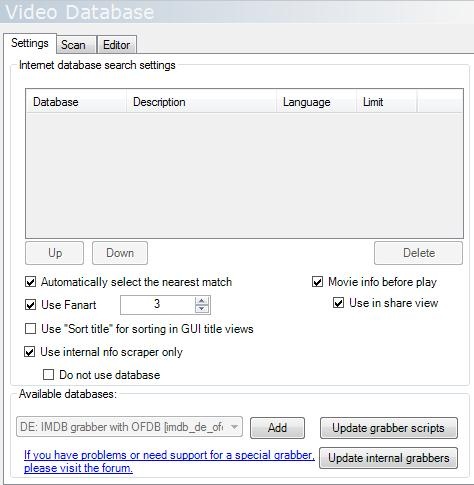Open the available databases dropdown

click(x=129, y=427)
